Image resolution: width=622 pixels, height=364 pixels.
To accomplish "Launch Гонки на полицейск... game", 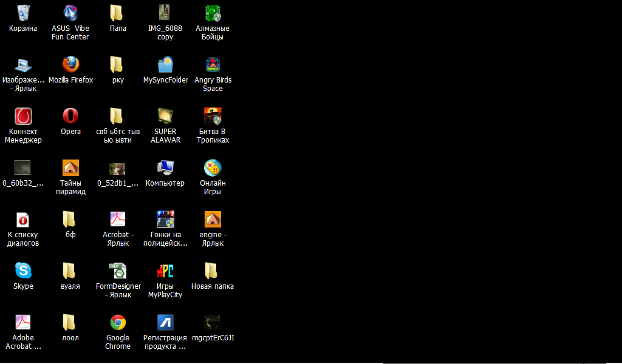I will click(165, 219).
